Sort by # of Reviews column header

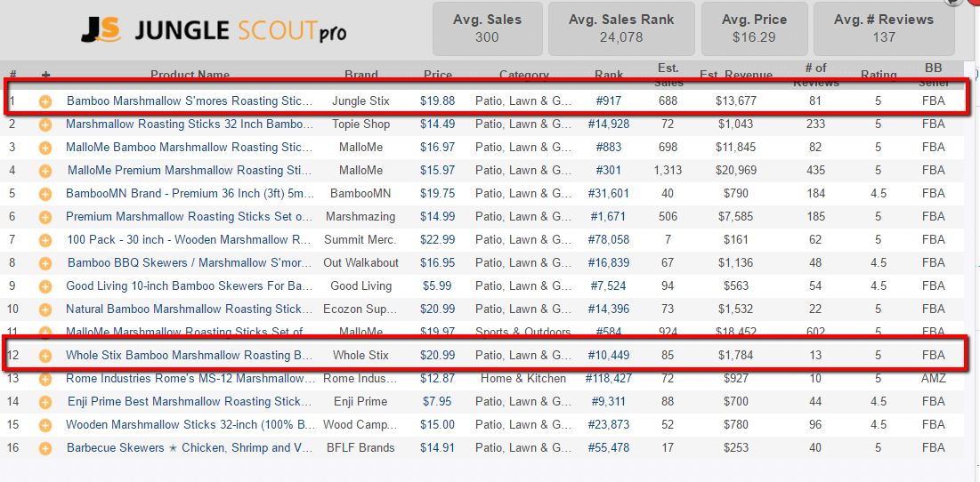(x=815, y=75)
